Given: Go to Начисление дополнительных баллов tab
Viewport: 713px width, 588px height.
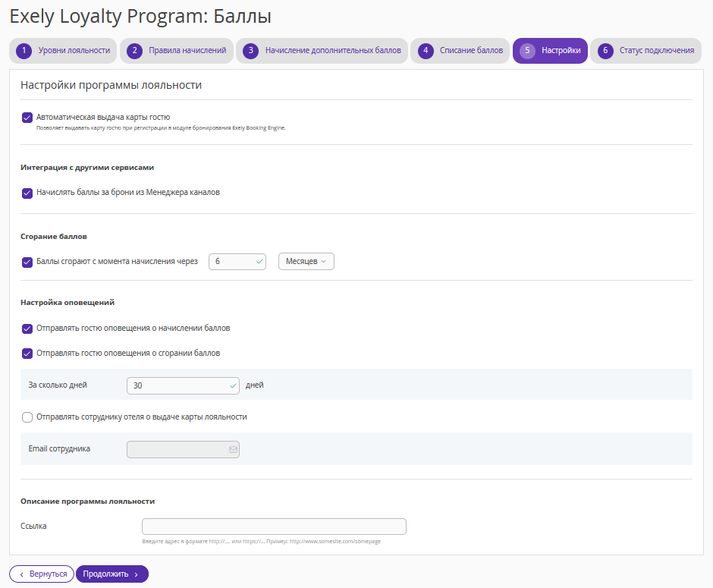Looking at the screenshot, I should tap(322, 51).
